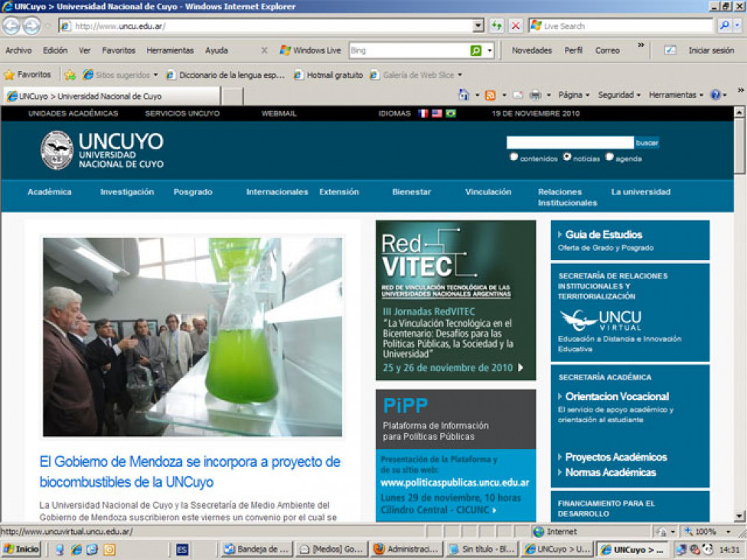Screen dimensions: 747x560
Task: Open the Archivo menu
Action: [x=18, y=50]
